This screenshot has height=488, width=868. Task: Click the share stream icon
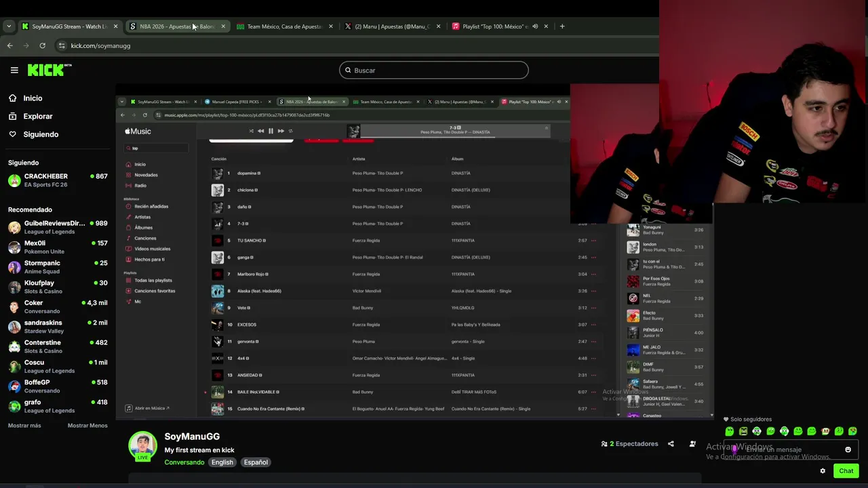click(x=671, y=444)
